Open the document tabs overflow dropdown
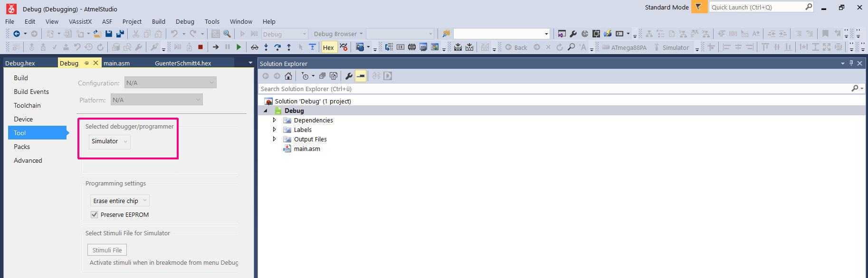The width and height of the screenshot is (868, 278). (x=250, y=63)
